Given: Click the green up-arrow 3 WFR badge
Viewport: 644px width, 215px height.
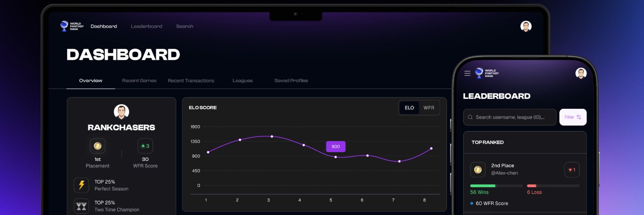Looking at the screenshot, I should pyautogui.click(x=145, y=146).
